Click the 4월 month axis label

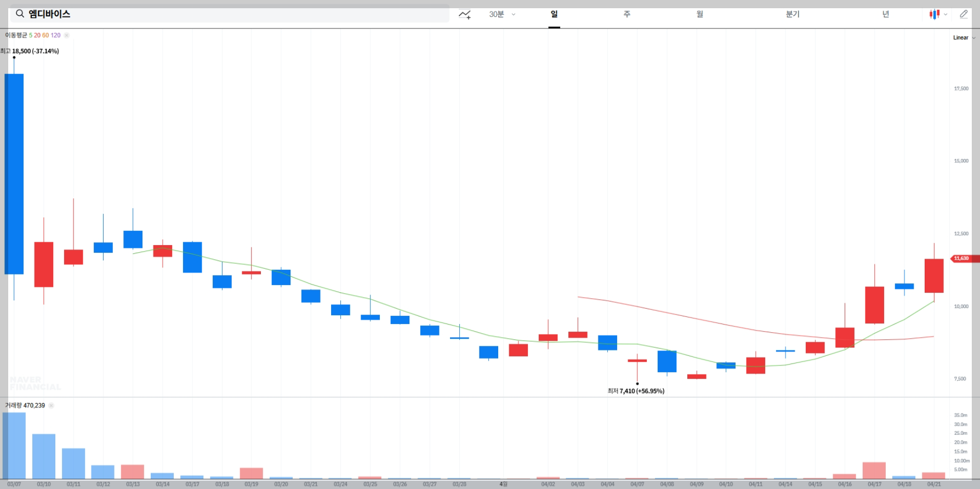pyautogui.click(x=503, y=484)
